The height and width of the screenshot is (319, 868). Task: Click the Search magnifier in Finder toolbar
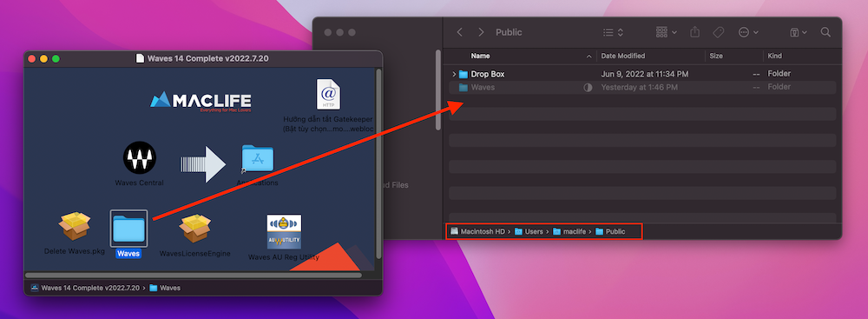click(825, 32)
